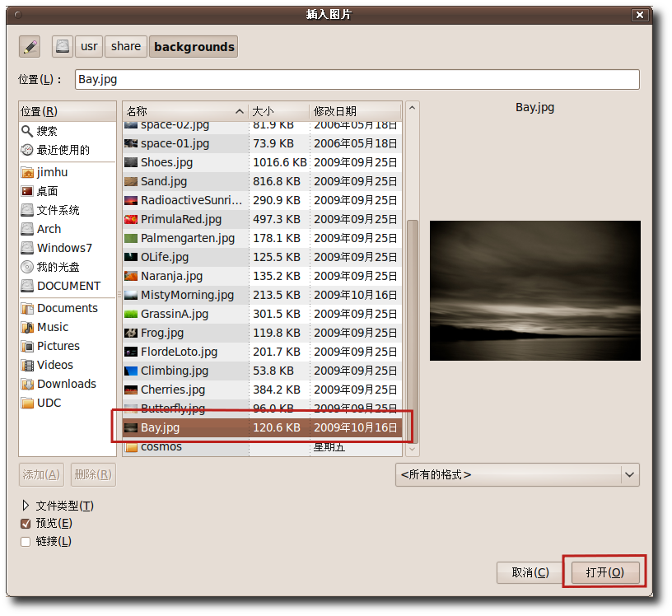Select the space-01.jpg file name
This screenshot has width=672, height=616.
coord(175,143)
